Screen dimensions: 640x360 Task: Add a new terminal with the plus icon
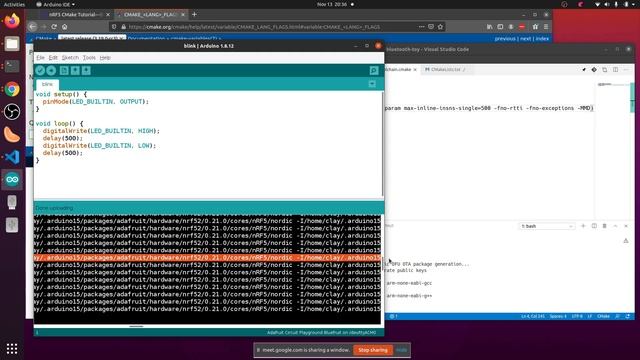tap(583, 226)
